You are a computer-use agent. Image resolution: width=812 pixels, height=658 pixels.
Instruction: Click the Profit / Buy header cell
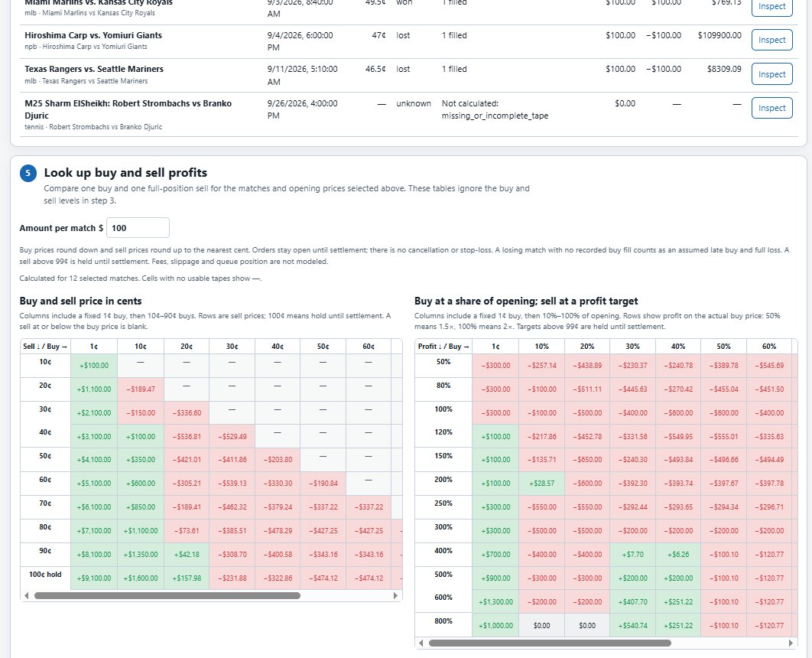[443, 346]
